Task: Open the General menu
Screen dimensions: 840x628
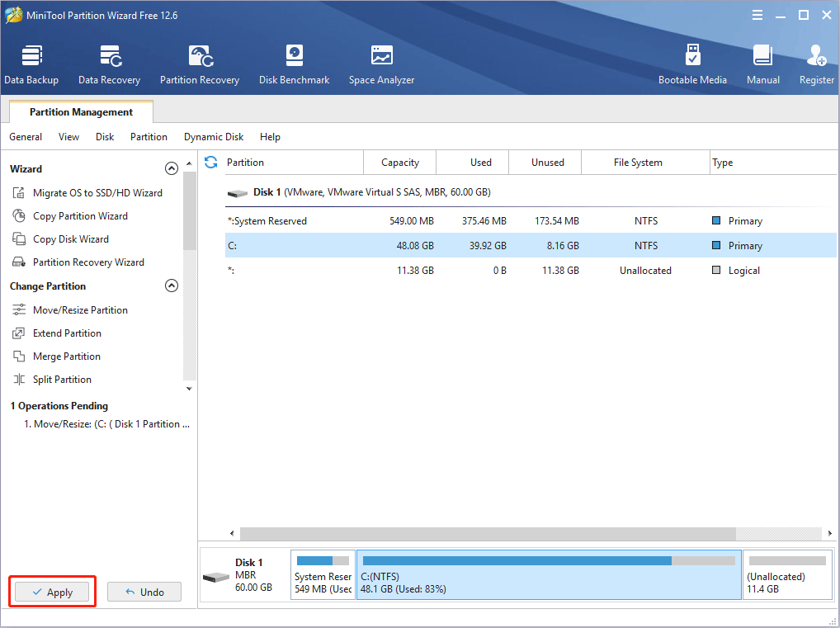Action: coord(26,137)
